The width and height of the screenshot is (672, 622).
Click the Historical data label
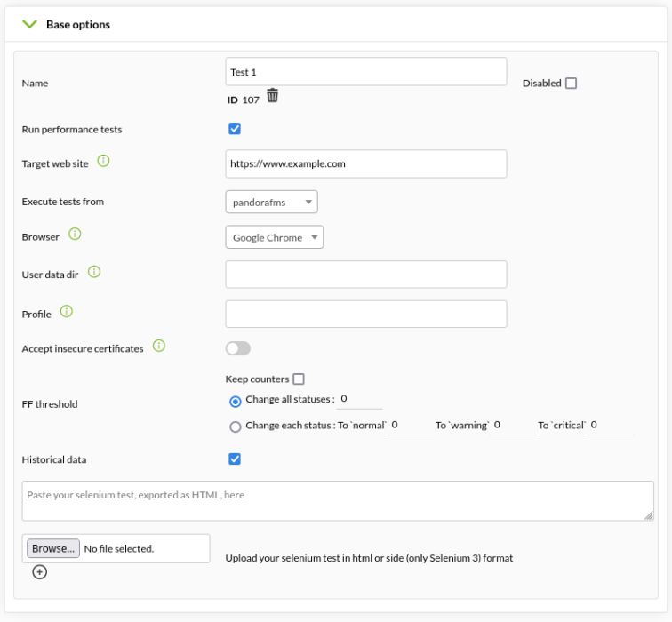(x=54, y=459)
